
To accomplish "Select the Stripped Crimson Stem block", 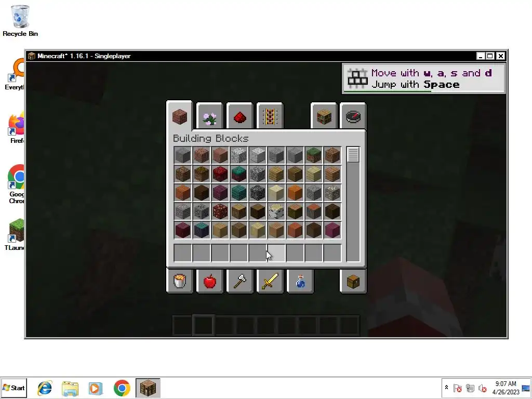I will pos(332,230).
